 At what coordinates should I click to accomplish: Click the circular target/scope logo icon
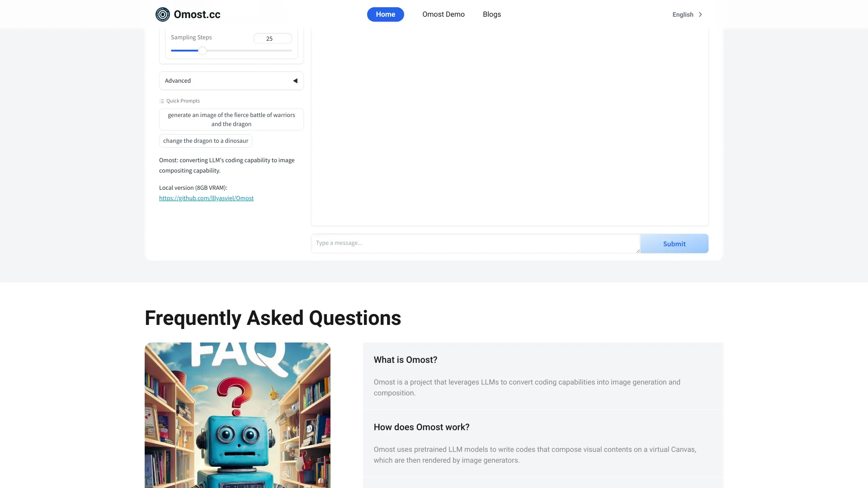tap(162, 14)
